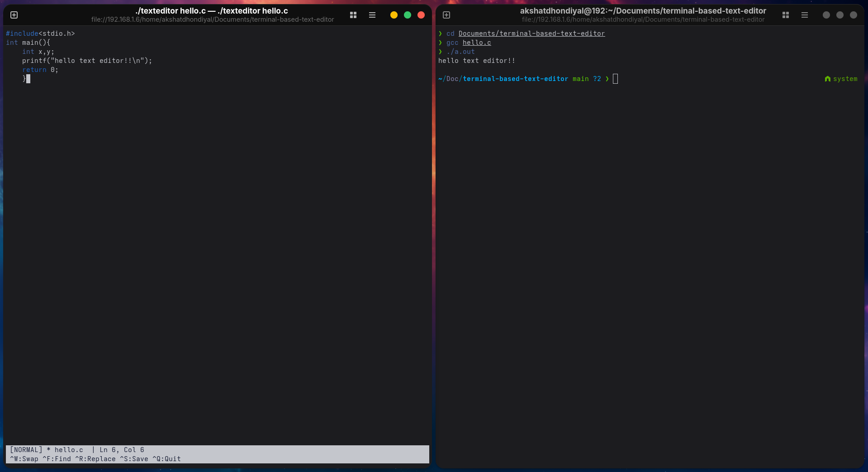
Task: Maximize the texteditor window with green button
Action: click(408, 15)
